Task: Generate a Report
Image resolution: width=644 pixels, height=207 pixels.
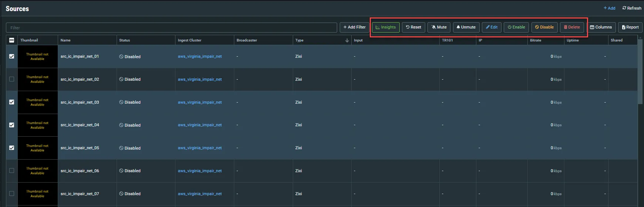Action: pyautogui.click(x=630, y=27)
